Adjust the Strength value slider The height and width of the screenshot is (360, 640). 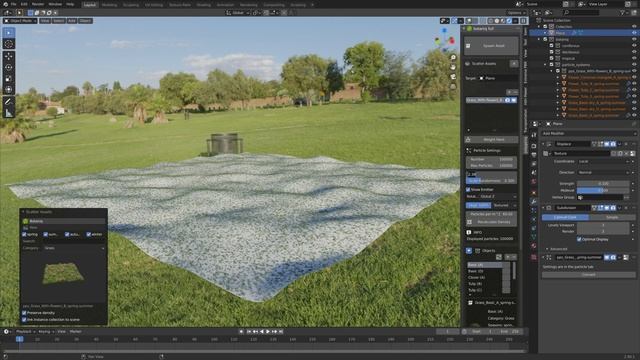click(x=603, y=184)
